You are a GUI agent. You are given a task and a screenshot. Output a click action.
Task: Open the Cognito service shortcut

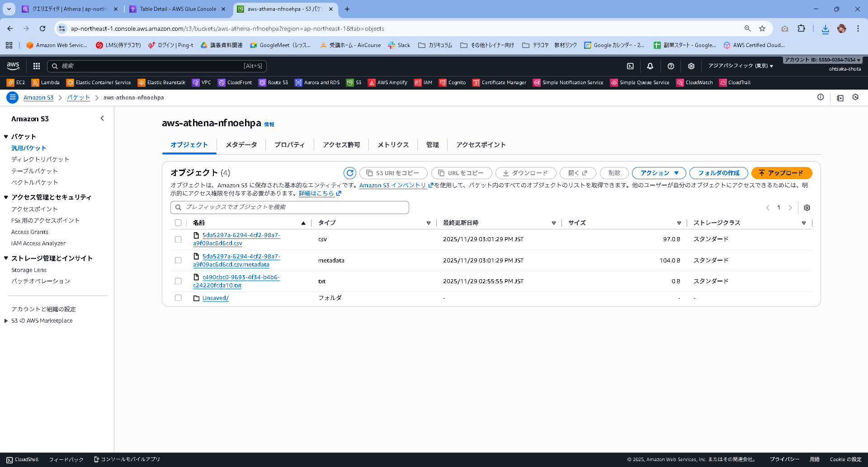tap(452, 82)
